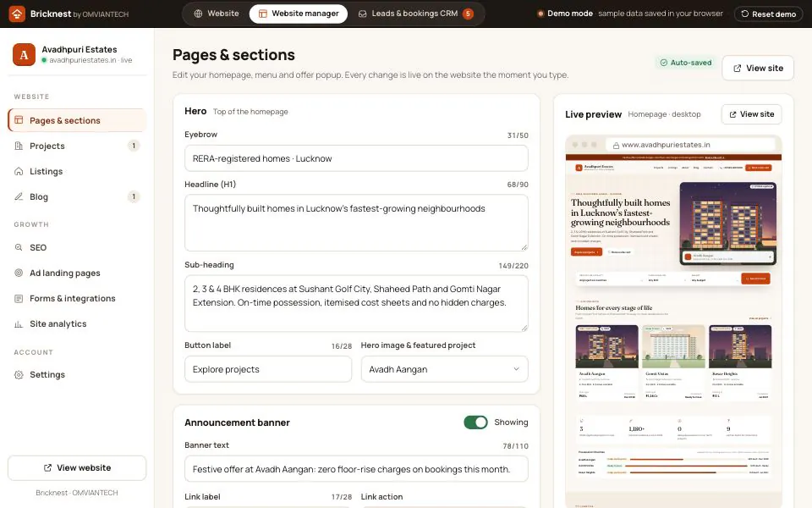812x508 pixels.
Task: Click the Avadhpuri Estates avatar icon
Action: point(24,55)
